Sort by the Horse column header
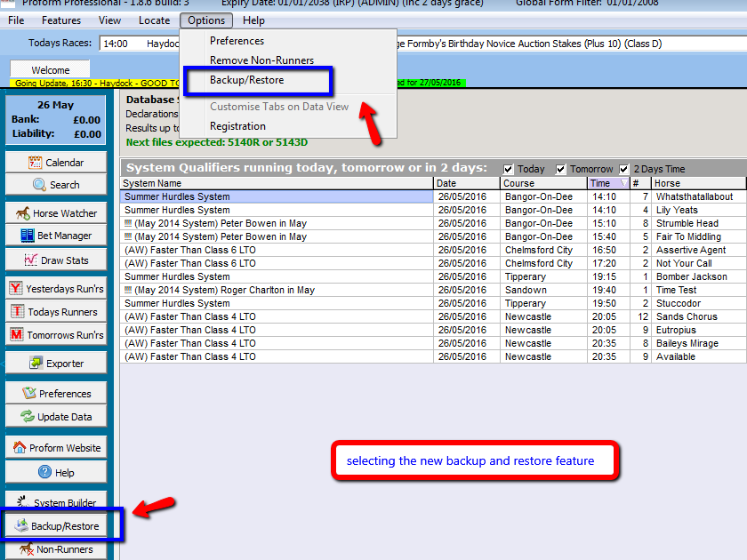 point(698,183)
